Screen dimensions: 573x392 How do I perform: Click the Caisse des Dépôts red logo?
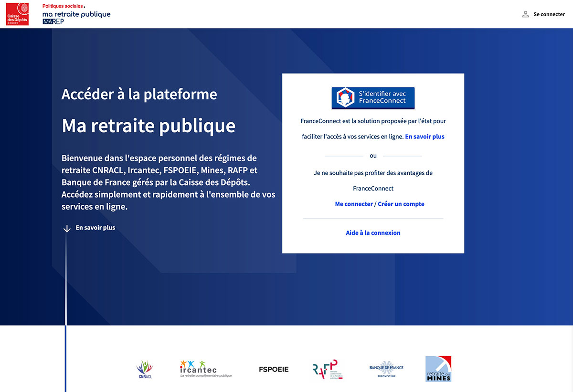[17, 14]
